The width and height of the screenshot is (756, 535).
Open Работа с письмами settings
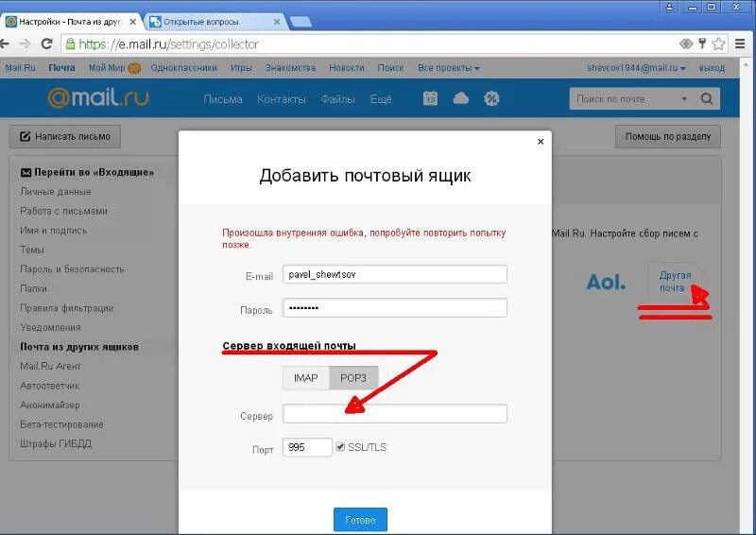pos(63,211)
